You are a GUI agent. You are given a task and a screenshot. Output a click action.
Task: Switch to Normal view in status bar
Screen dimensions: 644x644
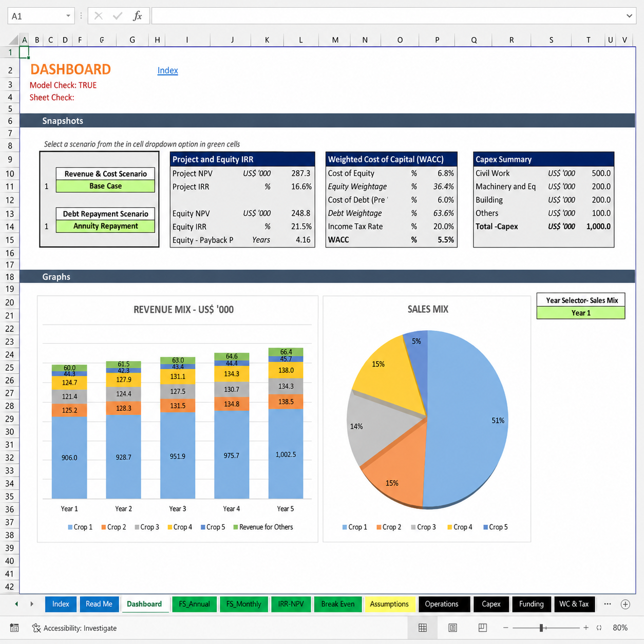423,628
